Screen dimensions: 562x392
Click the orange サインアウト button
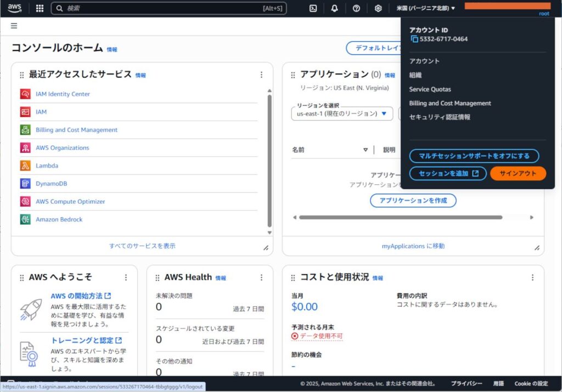[518, 173]
